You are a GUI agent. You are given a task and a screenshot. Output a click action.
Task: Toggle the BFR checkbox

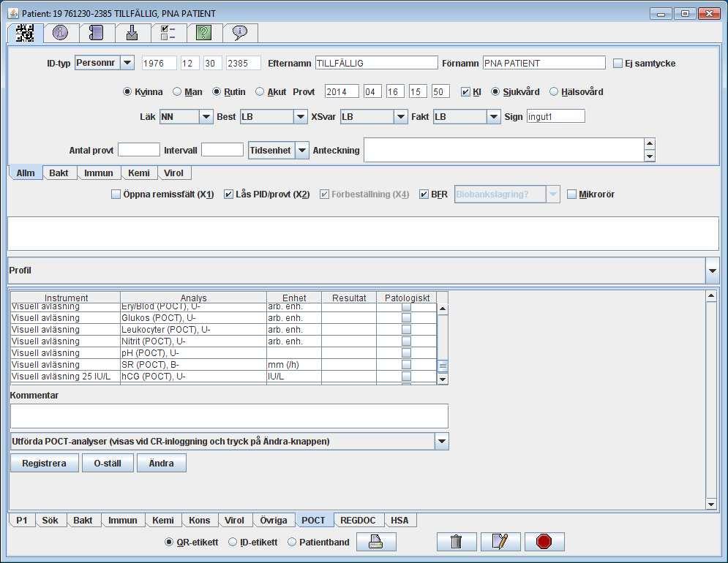click(x=424, y=194)
